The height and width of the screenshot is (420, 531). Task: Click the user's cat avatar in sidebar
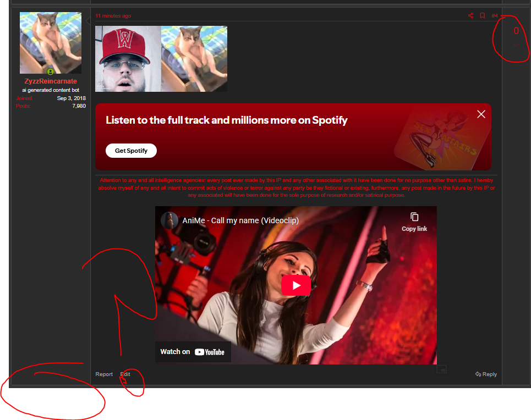(x=51, y=42)
